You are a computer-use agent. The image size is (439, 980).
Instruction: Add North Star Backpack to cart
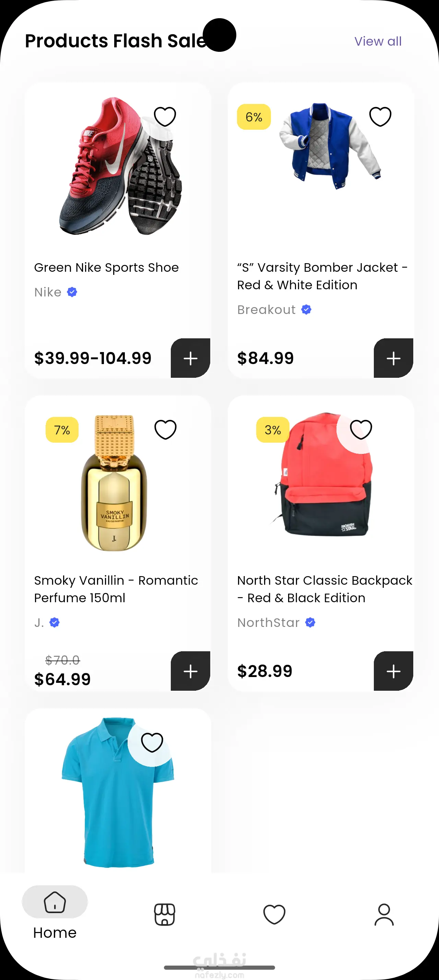pyautogui.click(x=393, y=671)
